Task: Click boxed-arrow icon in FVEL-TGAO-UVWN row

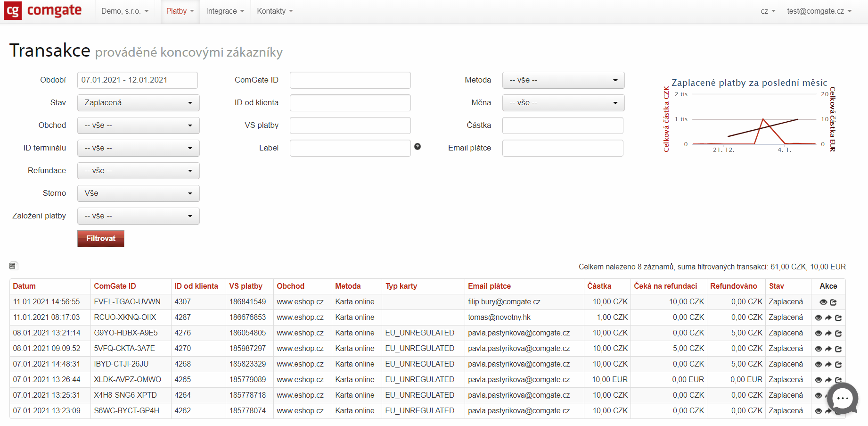Action: pos(833,302)
